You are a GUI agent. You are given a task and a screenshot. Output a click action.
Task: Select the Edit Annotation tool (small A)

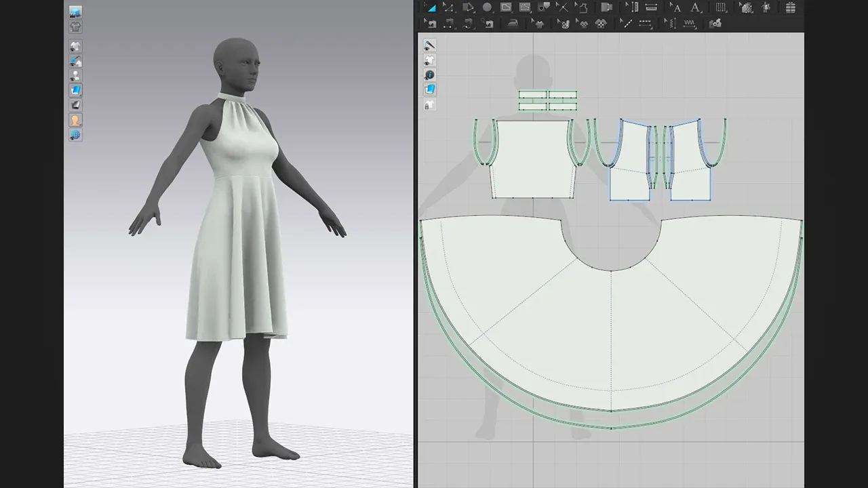click(x=675, y=7)
